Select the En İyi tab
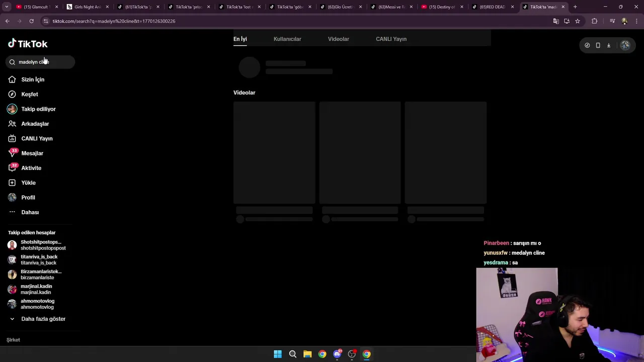The width and height of the screenshot is (644, 362). point(240,39)
